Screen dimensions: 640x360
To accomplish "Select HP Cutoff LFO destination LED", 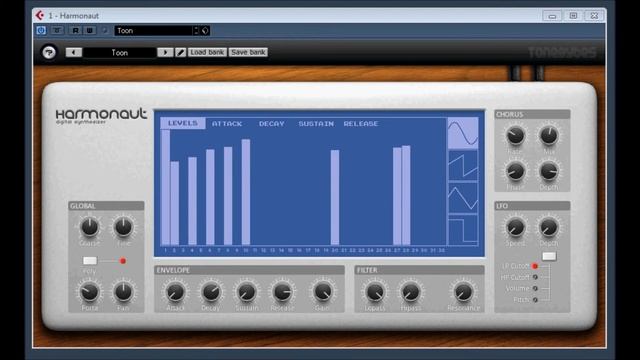I will pyautogui.click(x=535, y=277).
